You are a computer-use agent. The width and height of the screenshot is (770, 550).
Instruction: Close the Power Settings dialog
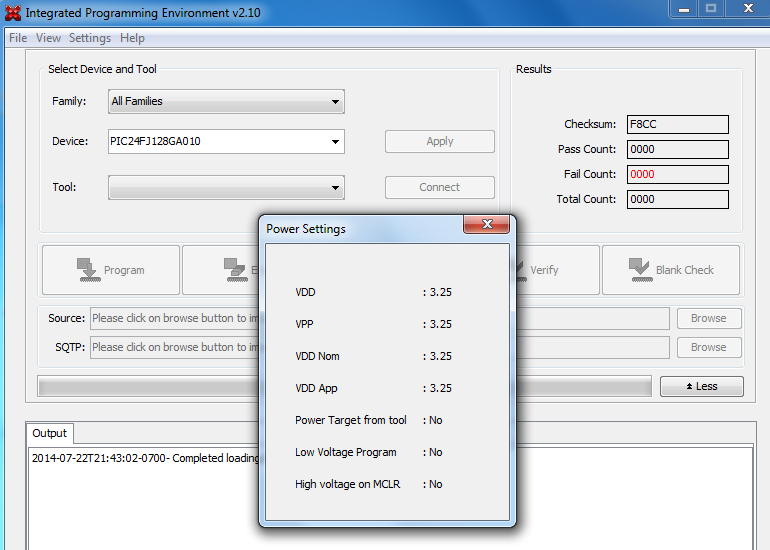tap(487, 224)
